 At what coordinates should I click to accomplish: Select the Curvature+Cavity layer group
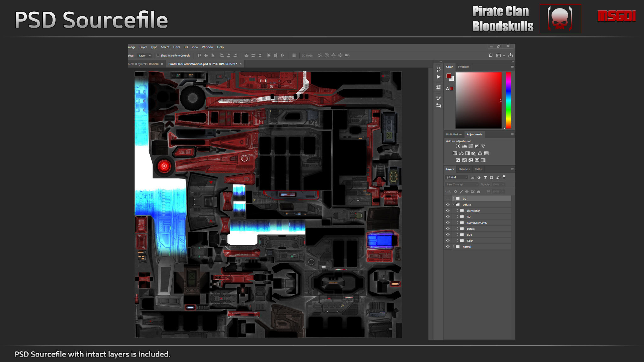(477, 223)
